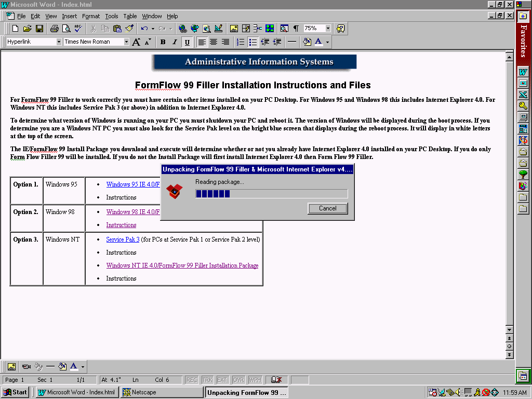Screen dimensions: 532x399
Task: Toggle Bold formatting
Action: click(163, 42)
